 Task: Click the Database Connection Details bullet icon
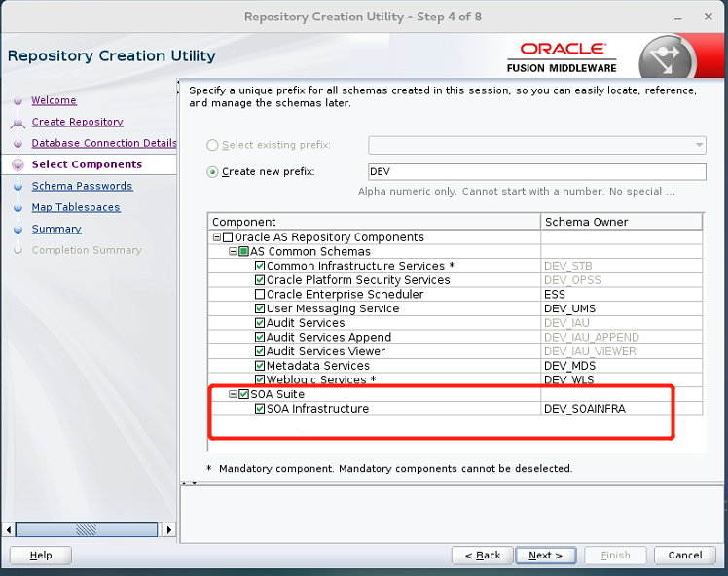click(x=18, y=143)
